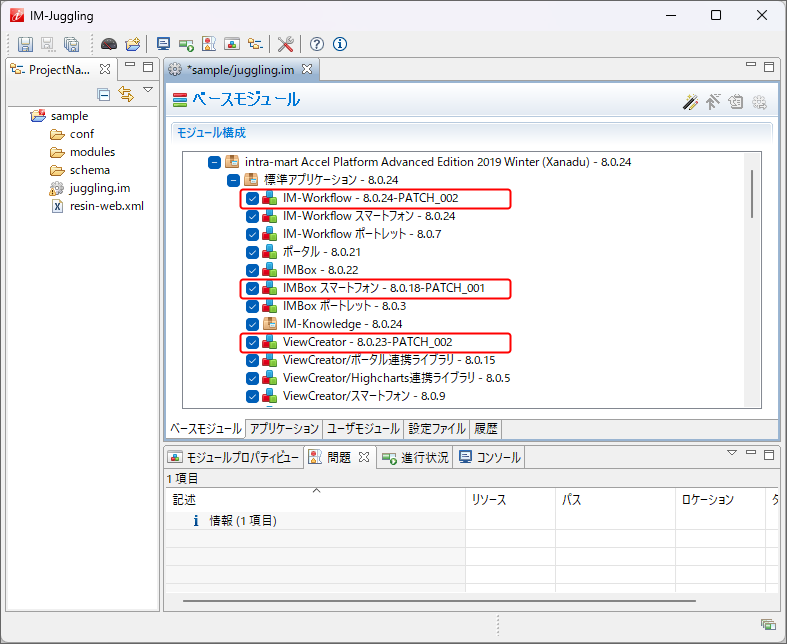Click the Save All toolbar icon
Screen dimensions: 787x644
(71, 44)
